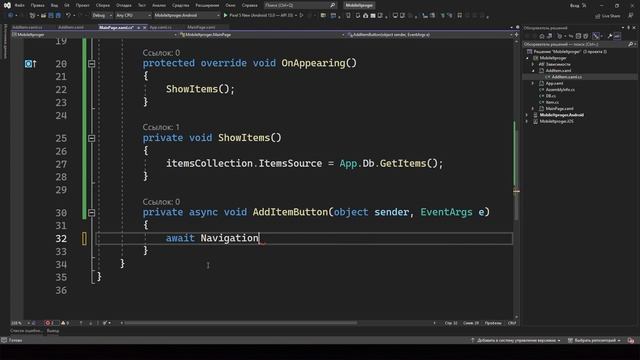The image size is (640, 360).
Task: Click the home icon in Solution Explorer toolbar
Action: coord(542,36)
